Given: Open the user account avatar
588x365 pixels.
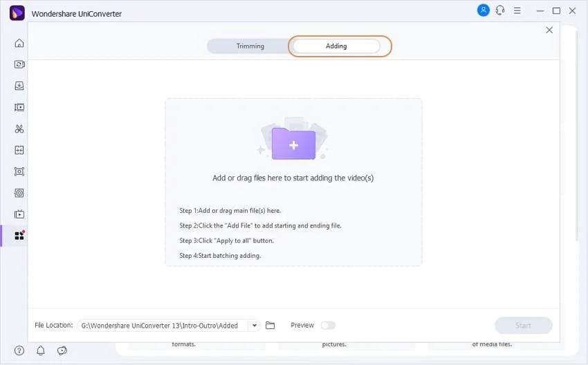Looking at the screenshot, I should (x=484, y=10).
